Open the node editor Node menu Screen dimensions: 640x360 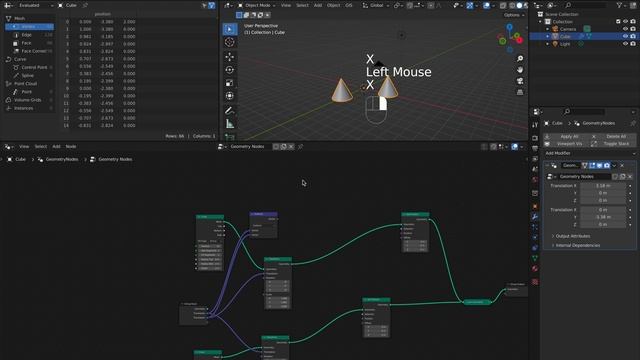[x=71, y=147]
